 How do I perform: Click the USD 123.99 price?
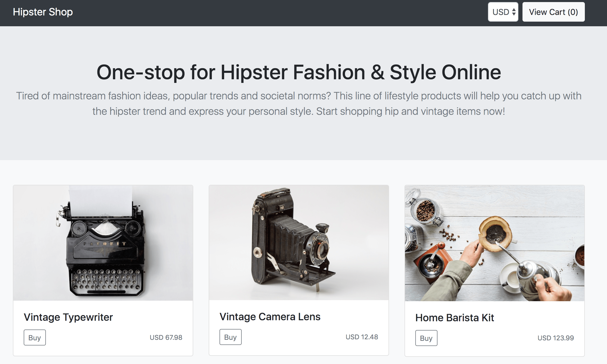point(556,338)
